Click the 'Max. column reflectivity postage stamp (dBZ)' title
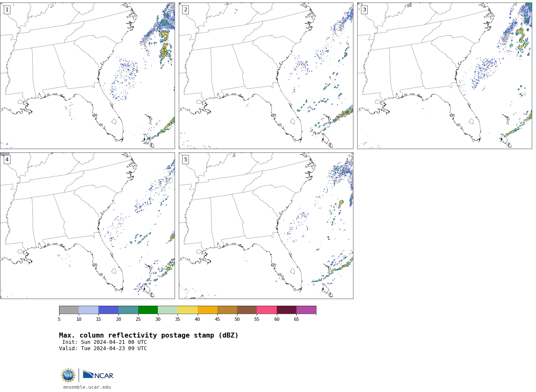Viewport: 536px width, 392px height. point(149,335)
